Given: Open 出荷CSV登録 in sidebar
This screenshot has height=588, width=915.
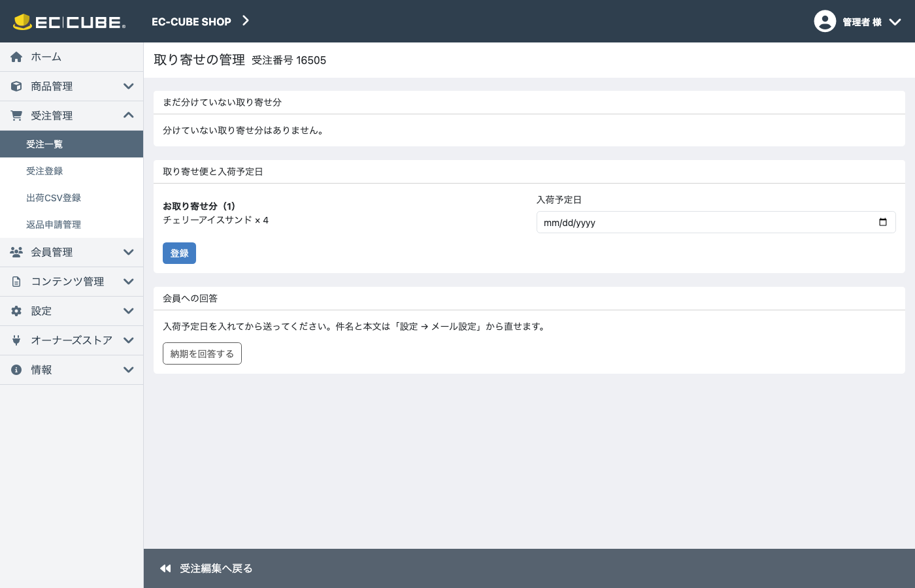Looking at the screenshot, I should [x=71, y=198].
